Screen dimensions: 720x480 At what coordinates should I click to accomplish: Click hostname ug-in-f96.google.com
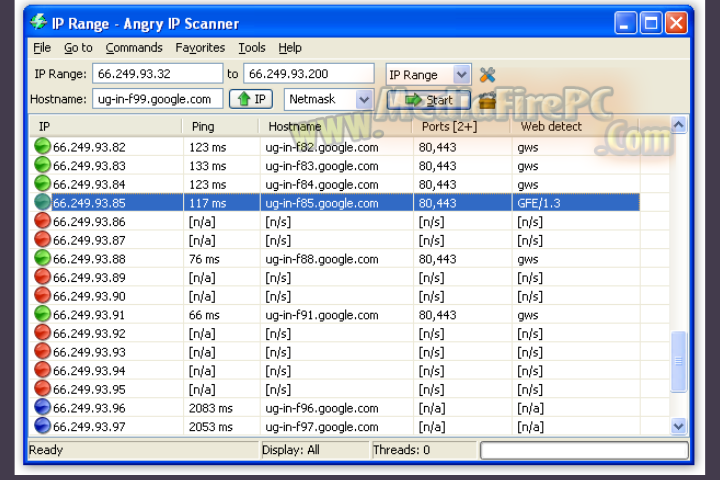pyautogui.click(x=321, y=408)
